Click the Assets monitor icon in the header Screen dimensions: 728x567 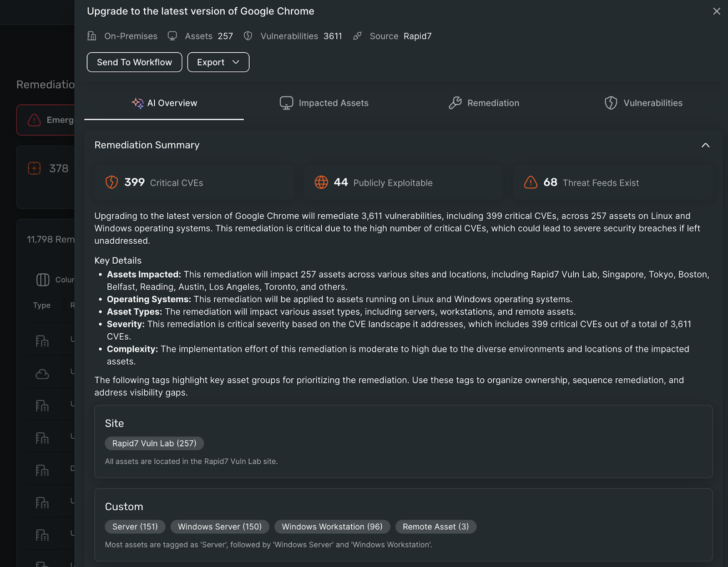point(172,36)
